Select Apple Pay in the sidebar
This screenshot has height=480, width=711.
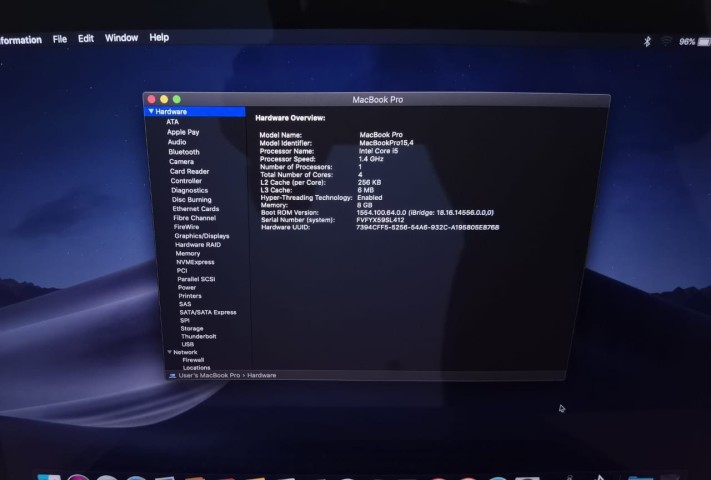click(x=183, y=132)
